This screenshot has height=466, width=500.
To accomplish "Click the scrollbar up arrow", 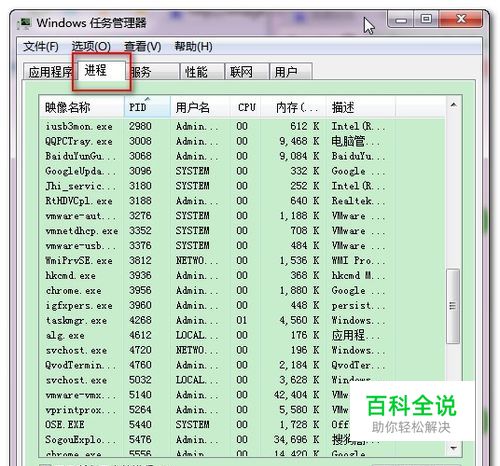I will click(x=453, y=105).
